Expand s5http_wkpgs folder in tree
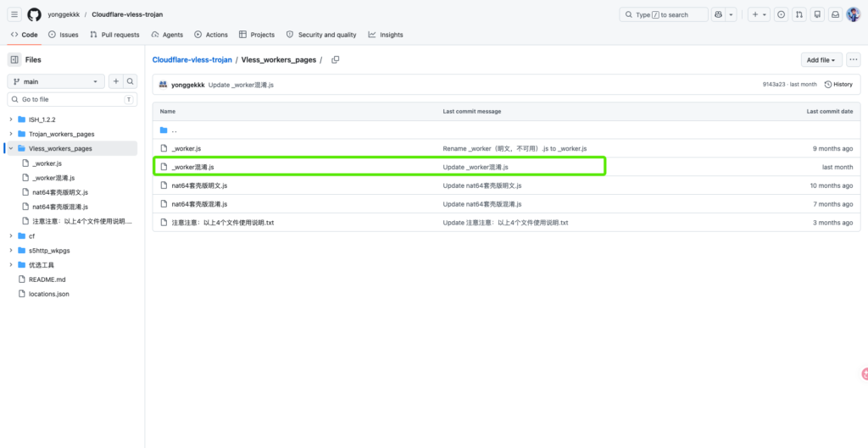The height and width of the screenshot is (448, 868). pos(10,251)
